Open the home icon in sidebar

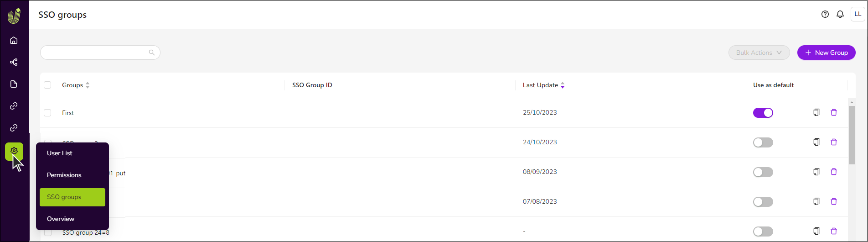coord(14,40)
